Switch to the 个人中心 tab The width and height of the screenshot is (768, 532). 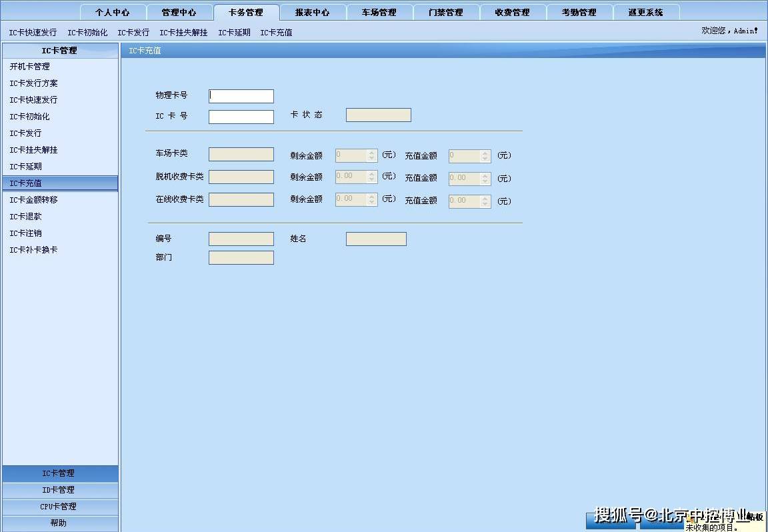point(113,12)
